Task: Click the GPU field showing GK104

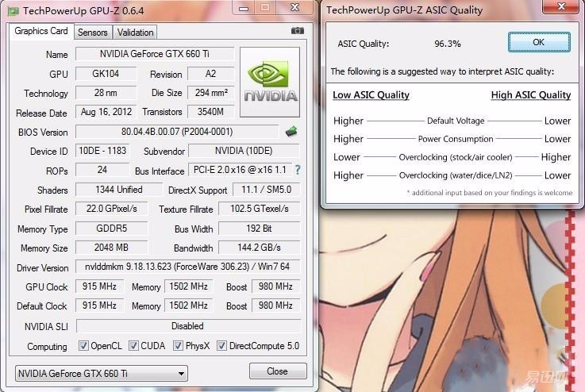Action: (x=106, y=74)
